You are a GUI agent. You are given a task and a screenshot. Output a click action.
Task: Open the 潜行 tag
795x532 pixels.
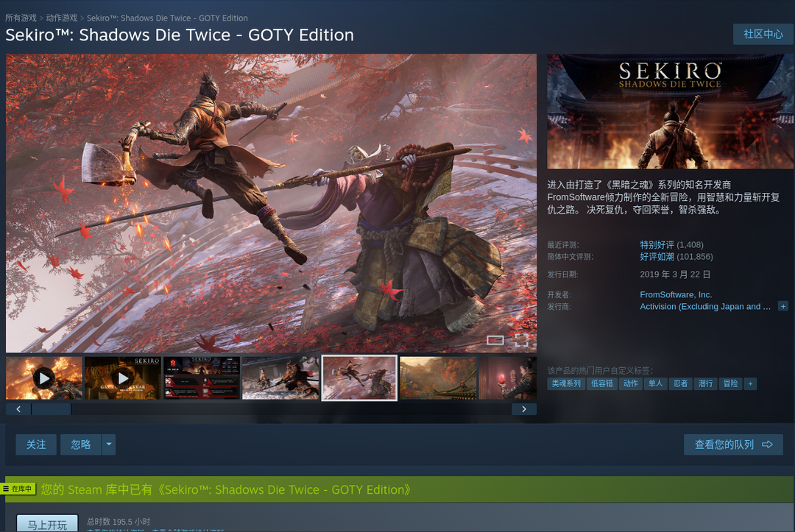(705, 383)
